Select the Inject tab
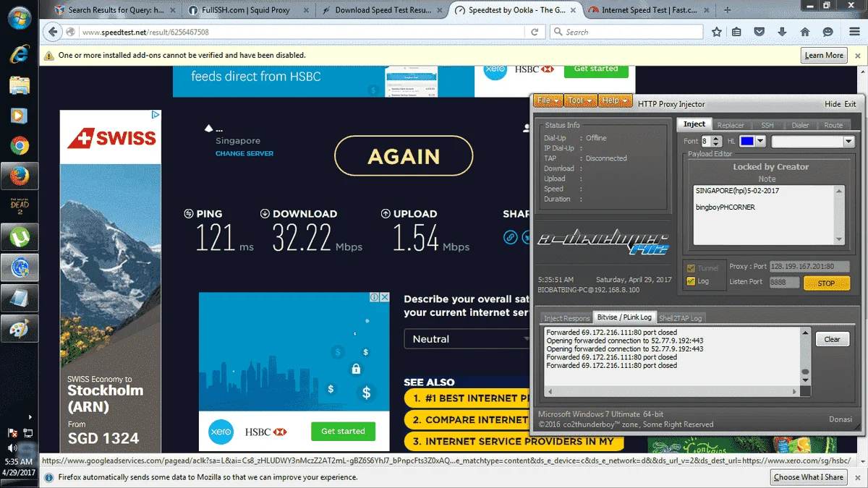The height and width of the screenshot is (488, 868). [x=694, y=124]
